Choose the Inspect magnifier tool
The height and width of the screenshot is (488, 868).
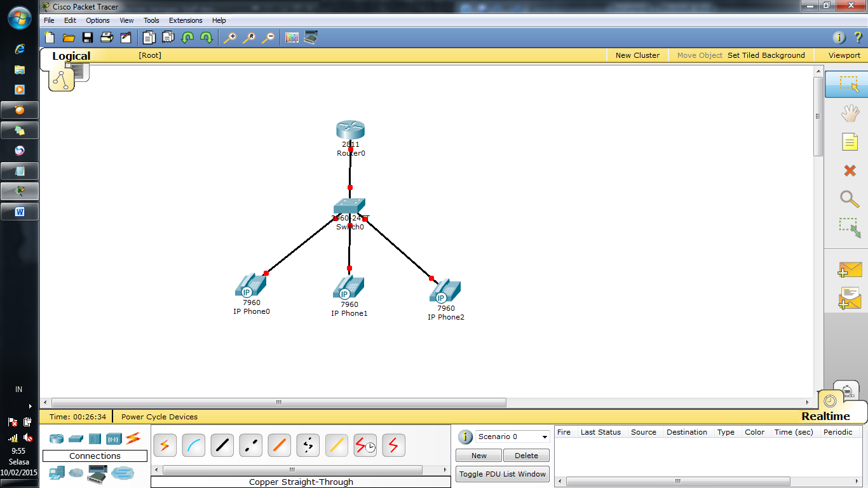click(850, 199)
